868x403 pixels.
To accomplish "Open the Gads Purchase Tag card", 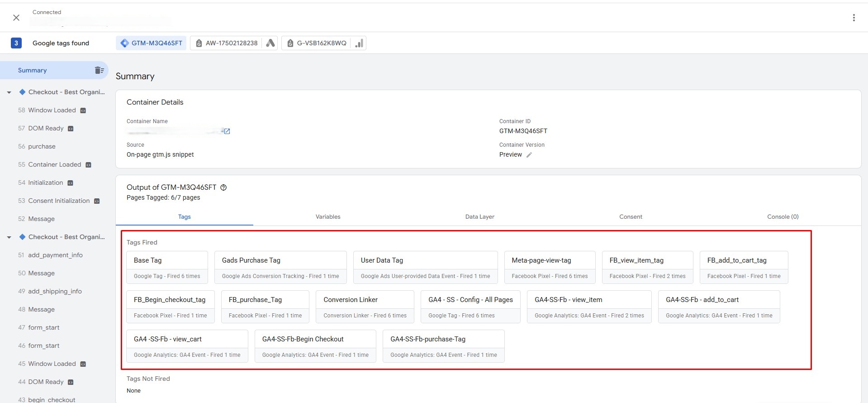I will (280, 267).
